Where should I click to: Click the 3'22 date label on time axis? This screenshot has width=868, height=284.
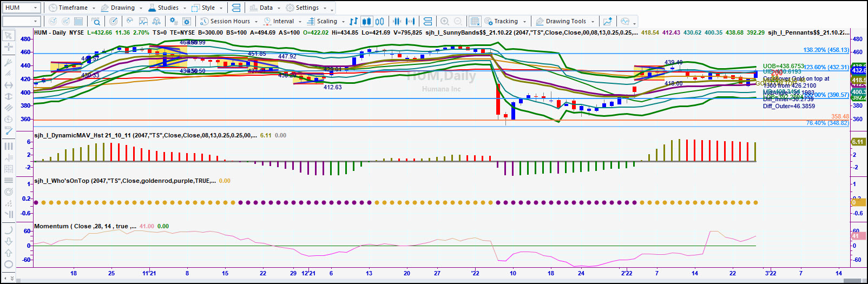(770, 273)
